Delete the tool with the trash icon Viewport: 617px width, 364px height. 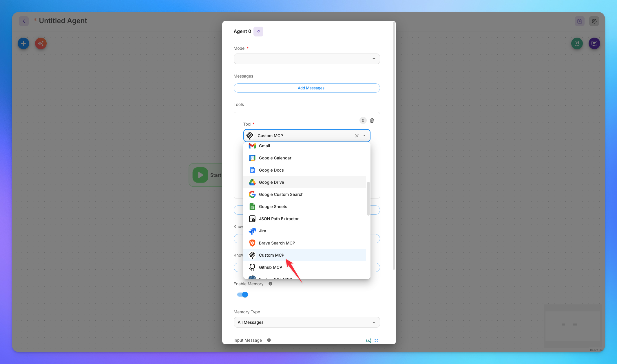(372, 120)
